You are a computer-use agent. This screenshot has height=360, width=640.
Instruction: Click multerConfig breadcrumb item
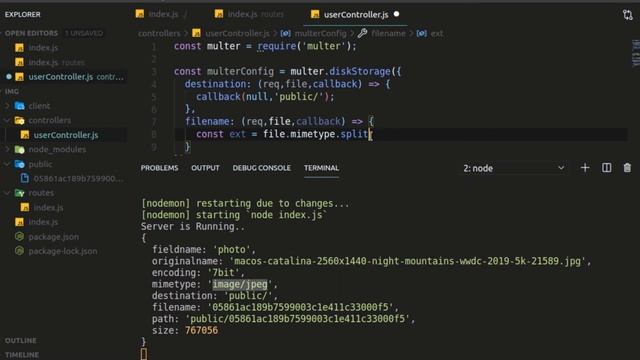320,33
